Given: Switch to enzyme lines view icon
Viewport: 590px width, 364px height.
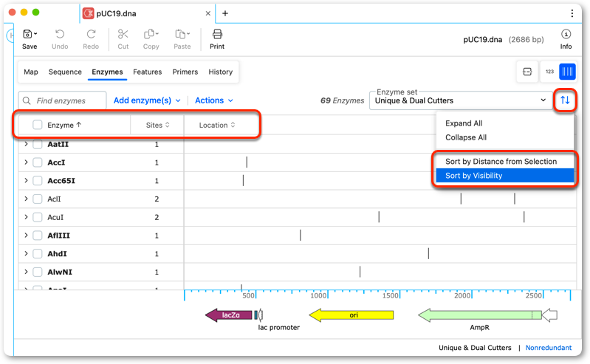Looking at the screenshot, I should pos(567,72).
